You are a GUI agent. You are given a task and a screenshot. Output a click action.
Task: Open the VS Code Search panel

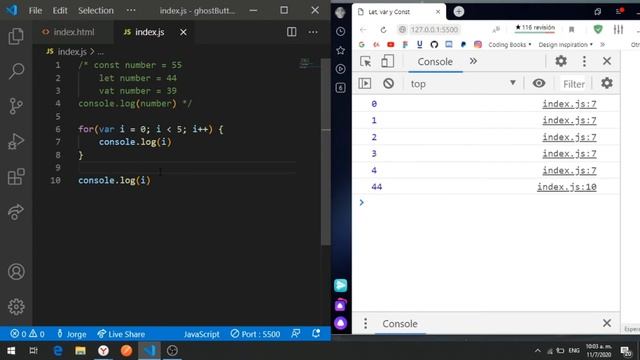[x=16, y=71]
